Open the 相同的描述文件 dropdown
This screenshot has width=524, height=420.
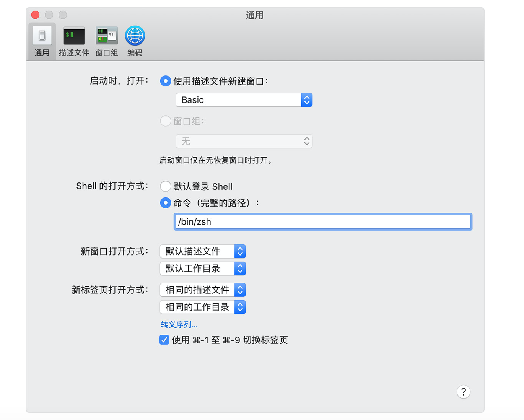(x=203, y=290)
